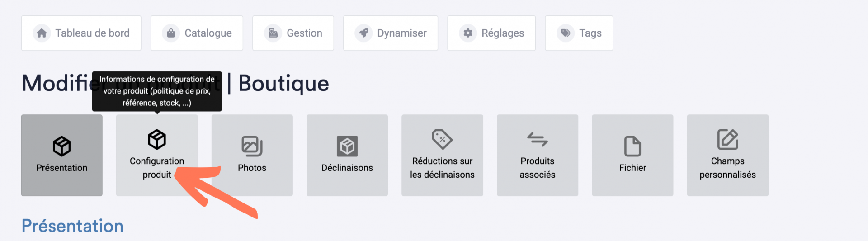Open the Catalogue menu

click(197, 33)
